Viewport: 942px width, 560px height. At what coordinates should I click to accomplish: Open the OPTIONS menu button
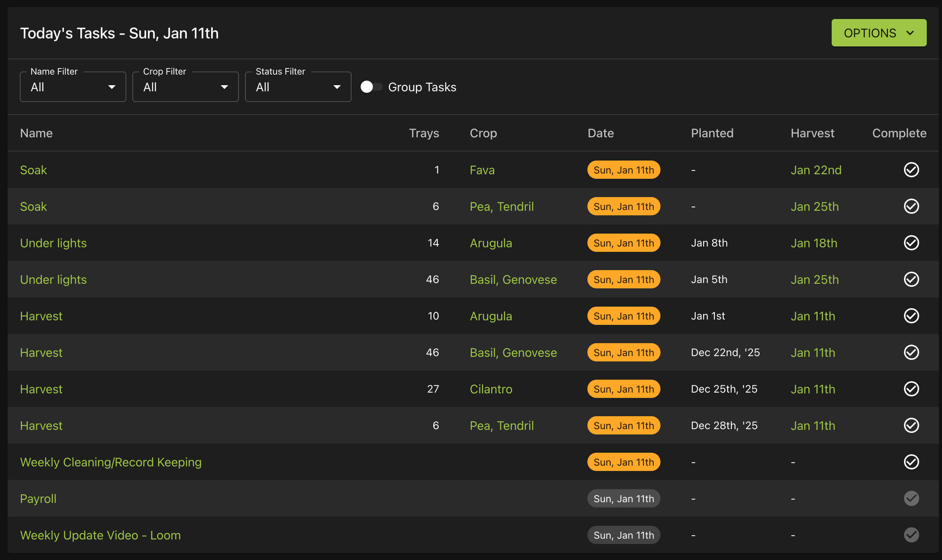[879, 33]
